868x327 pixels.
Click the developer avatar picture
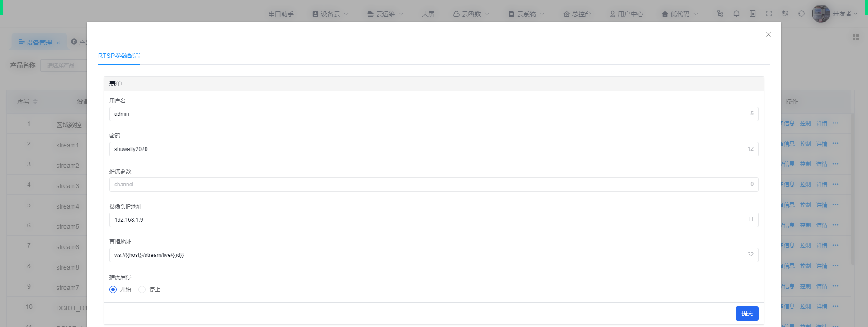click(x=821, y=14)
